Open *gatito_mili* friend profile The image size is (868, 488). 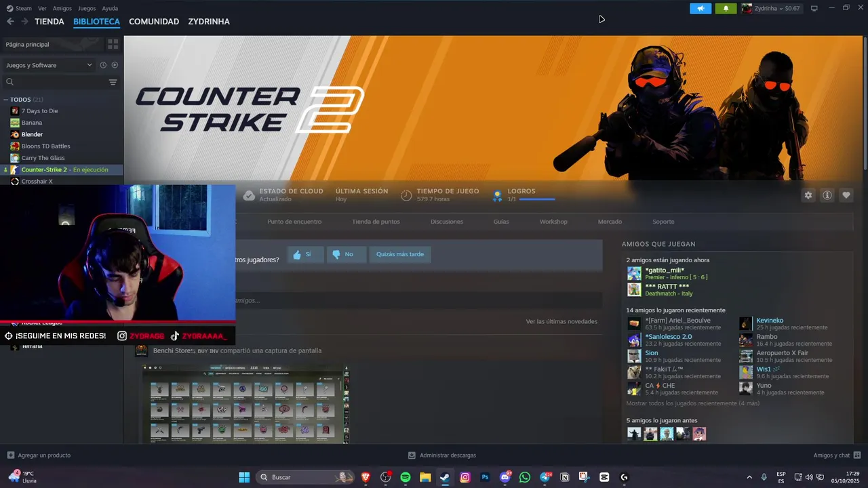[x=665, y=270]
